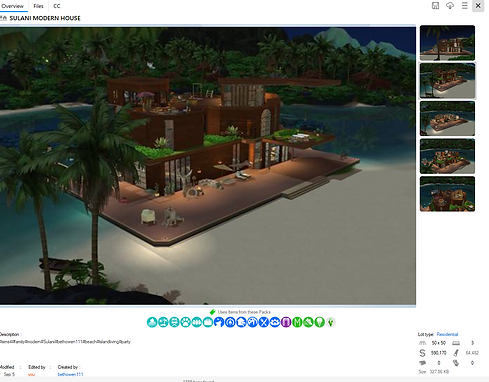The image size is (489, 382).
Task: Click the SULANI MODERN HOUSE title
Action: click(45, 18)
